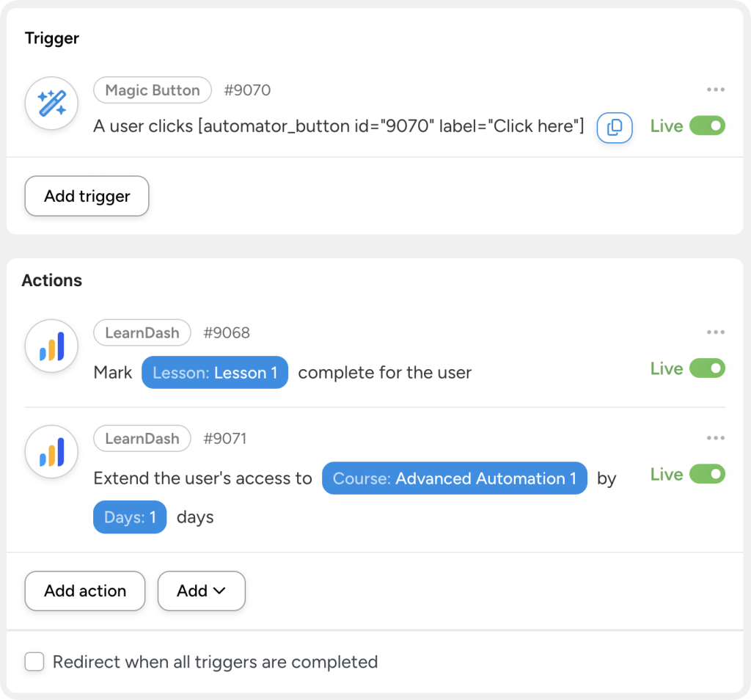Toggle Live for the Extend access action
This screenshot has height=700, width=751.
pos(707,474)
